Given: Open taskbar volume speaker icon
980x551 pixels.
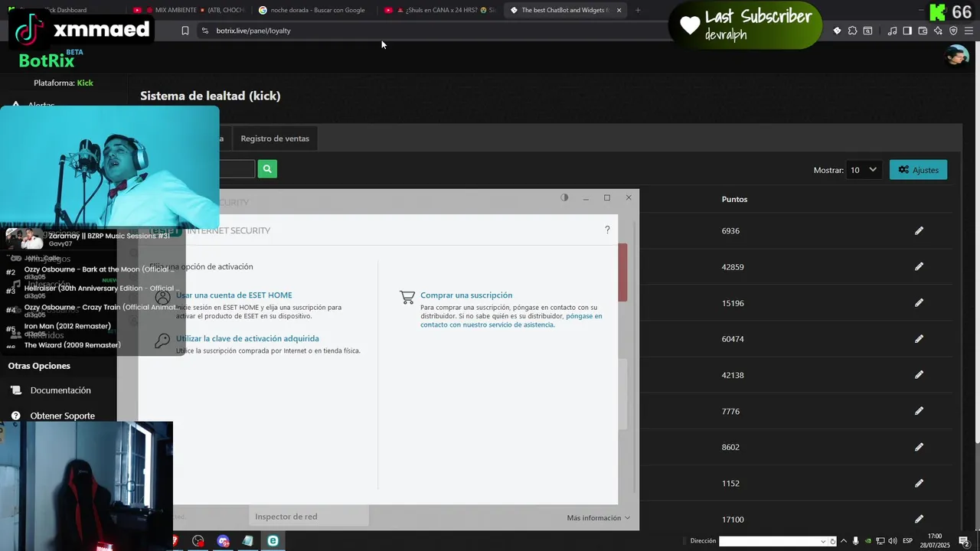Looking at the screenshot, I should [x=892, y=541].
